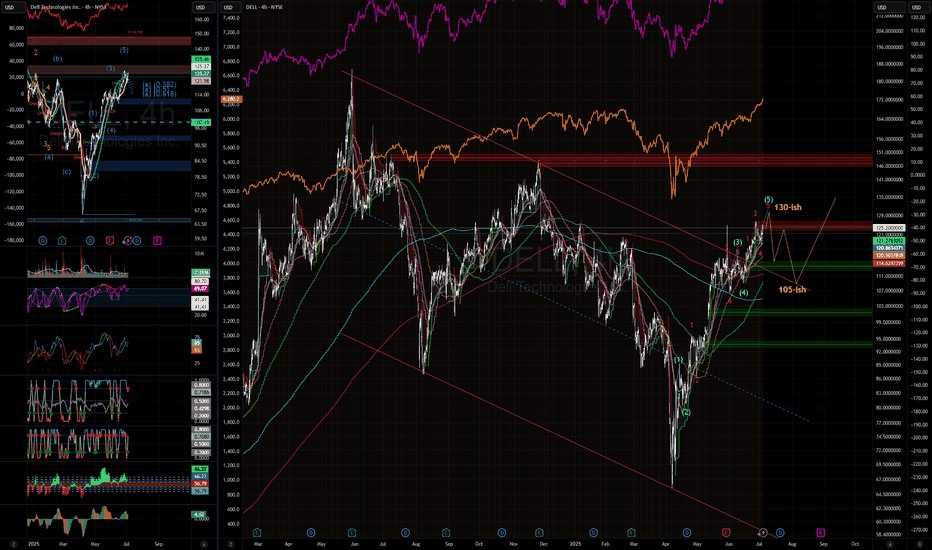This screenshot has width=932, height=550.
Task: Open the USD currency selector on the left chart's right scale
Action: pyautogui.click(x=204, y=7)
